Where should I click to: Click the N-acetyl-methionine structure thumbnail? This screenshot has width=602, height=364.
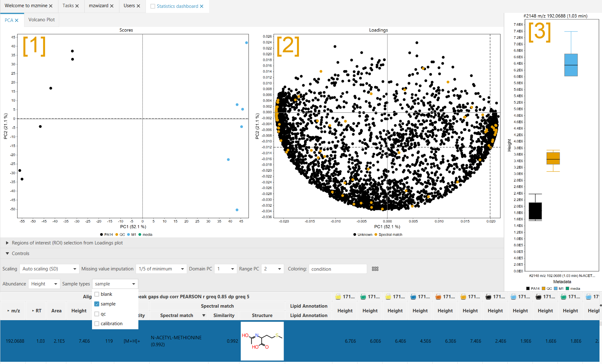coord(262,341)
